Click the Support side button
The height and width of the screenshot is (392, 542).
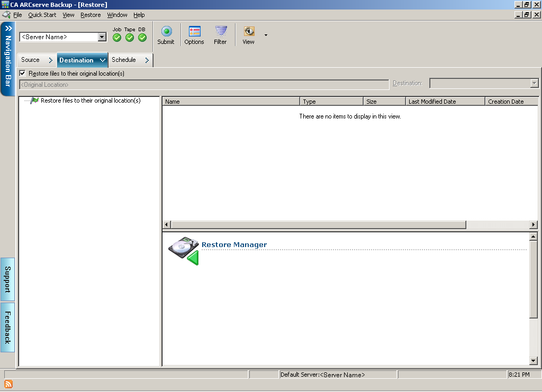pyautogui.click(x=8, y=279)
